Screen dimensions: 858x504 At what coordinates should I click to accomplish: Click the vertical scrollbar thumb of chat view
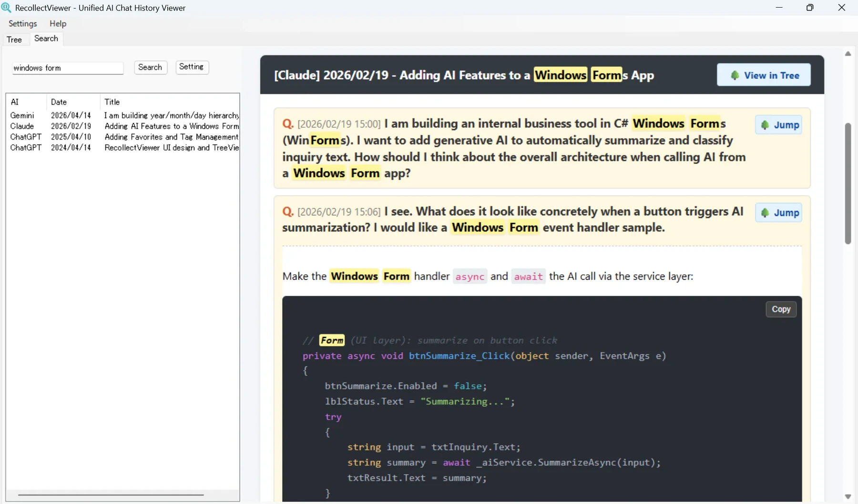(848, 183)
